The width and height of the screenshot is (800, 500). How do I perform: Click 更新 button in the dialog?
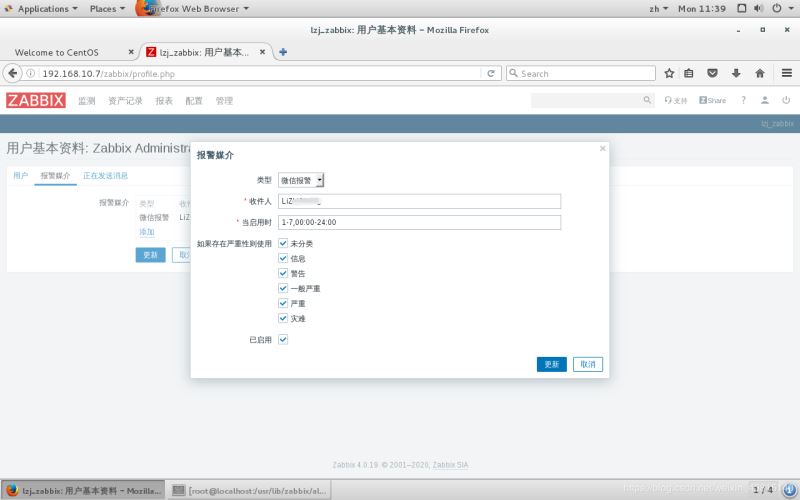click(552, 364)
